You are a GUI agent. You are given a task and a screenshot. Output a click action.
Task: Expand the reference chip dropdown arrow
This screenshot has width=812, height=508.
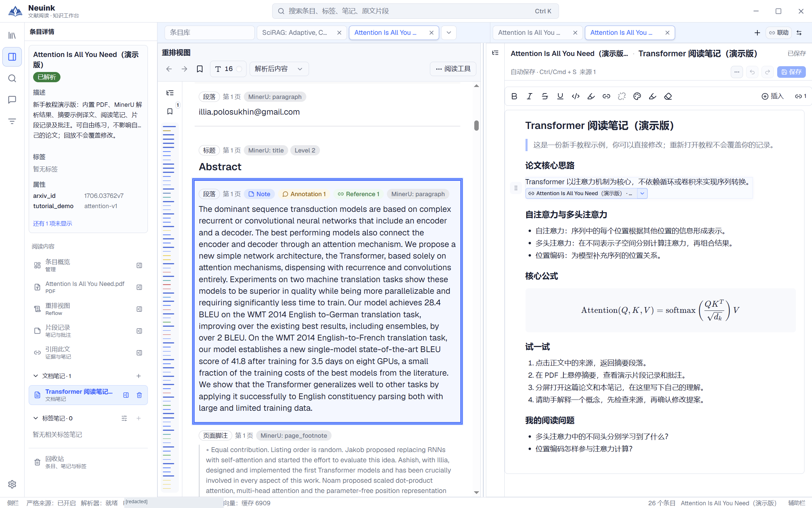(642, 193)
